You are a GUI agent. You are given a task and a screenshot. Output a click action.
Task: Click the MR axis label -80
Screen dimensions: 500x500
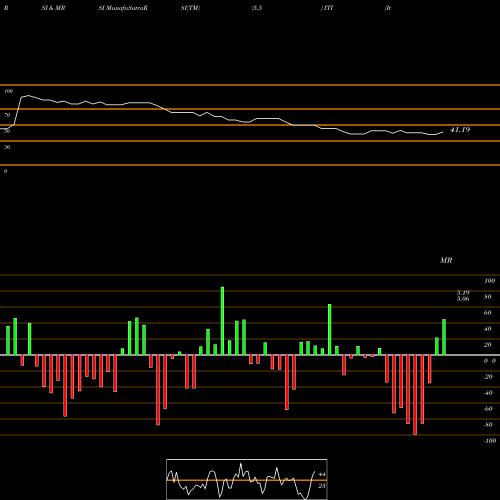coord(488,425)
